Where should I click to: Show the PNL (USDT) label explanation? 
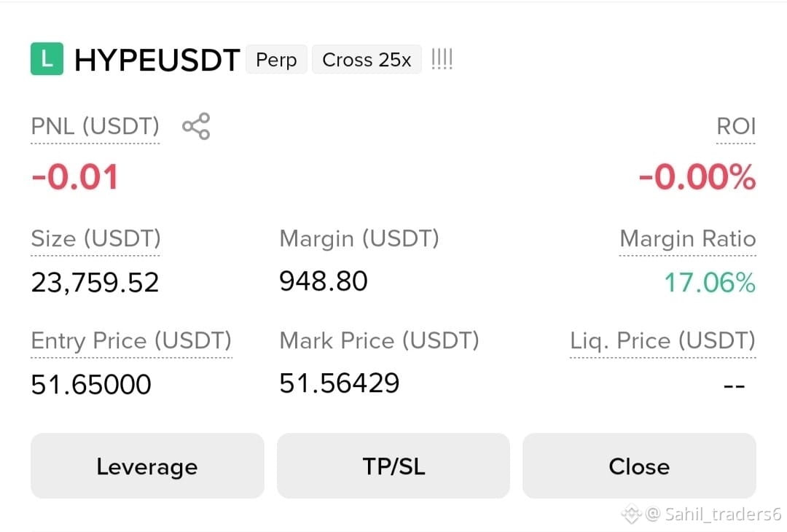pos(95,127)
